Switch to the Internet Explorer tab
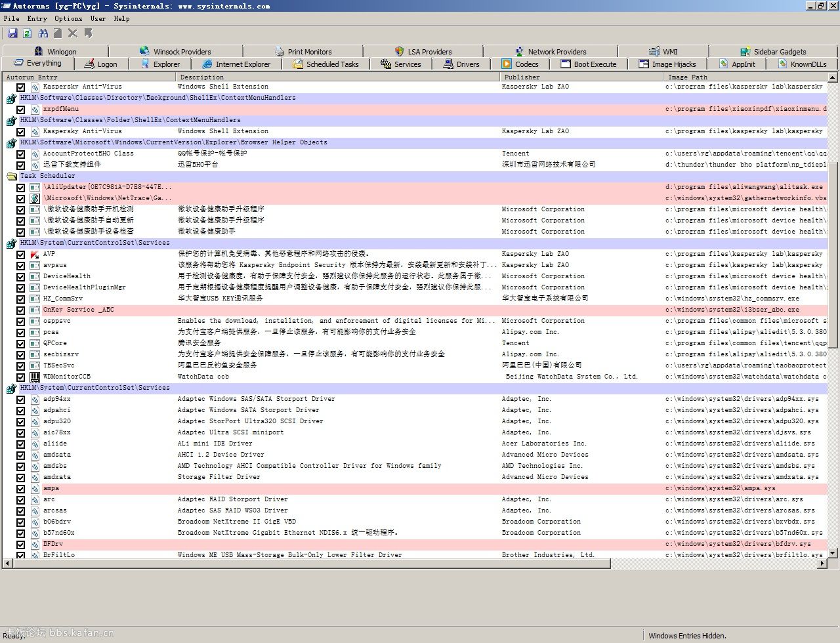The width and height of the screenshot is (840, 643). 236,64
